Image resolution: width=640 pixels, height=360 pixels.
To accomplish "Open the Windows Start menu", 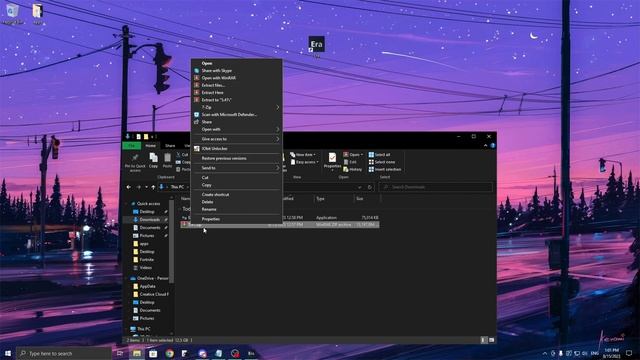I will [x=8, y=353].
